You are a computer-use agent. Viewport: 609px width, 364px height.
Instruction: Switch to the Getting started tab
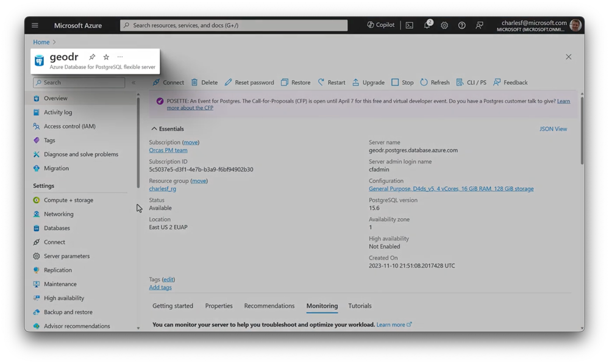[173, 305]
